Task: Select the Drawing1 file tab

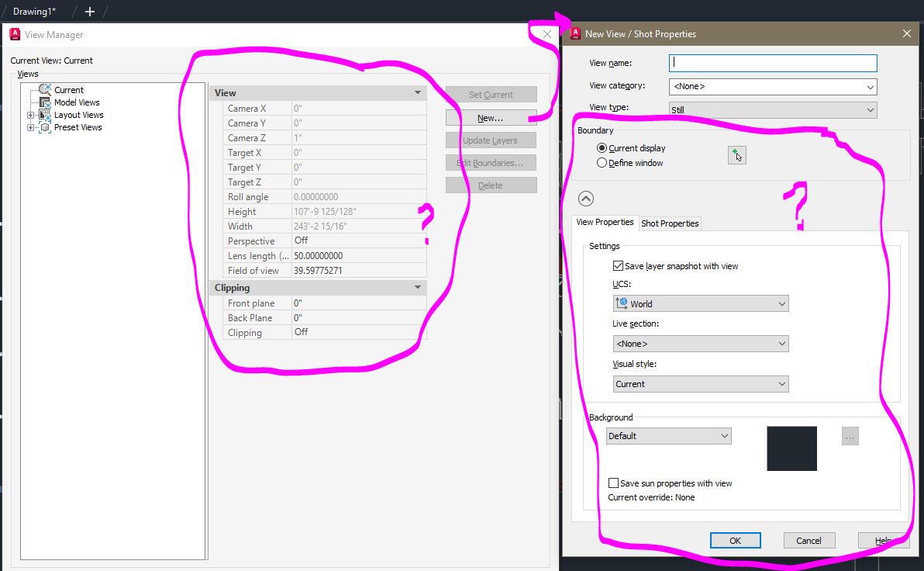Action: tap(35, 11)
